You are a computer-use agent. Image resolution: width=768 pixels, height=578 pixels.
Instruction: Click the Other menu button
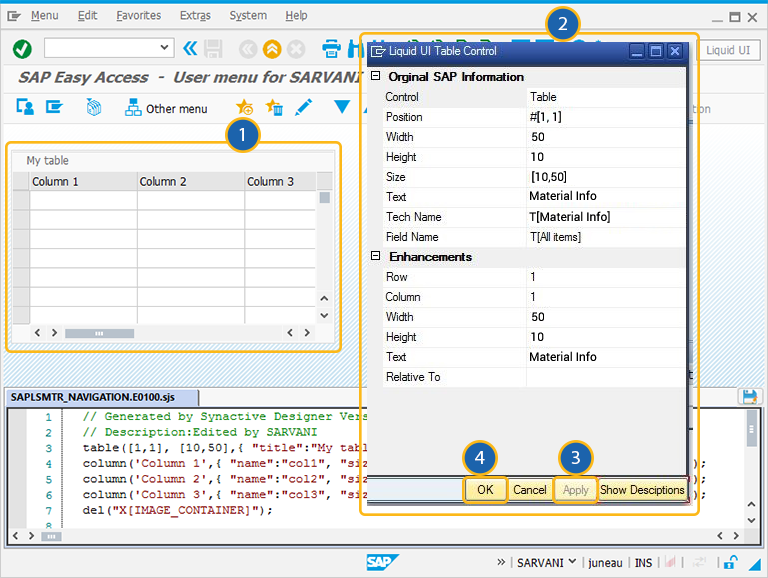pyautogui.click(x=167, y=108)
